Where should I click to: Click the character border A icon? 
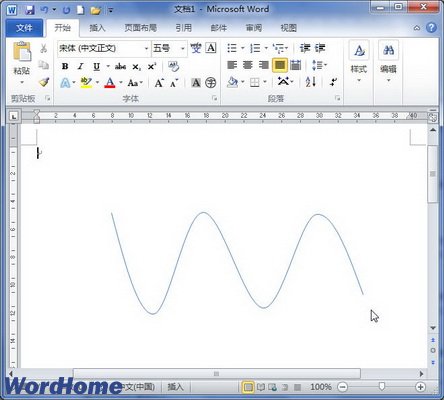[x=211, y=48]
